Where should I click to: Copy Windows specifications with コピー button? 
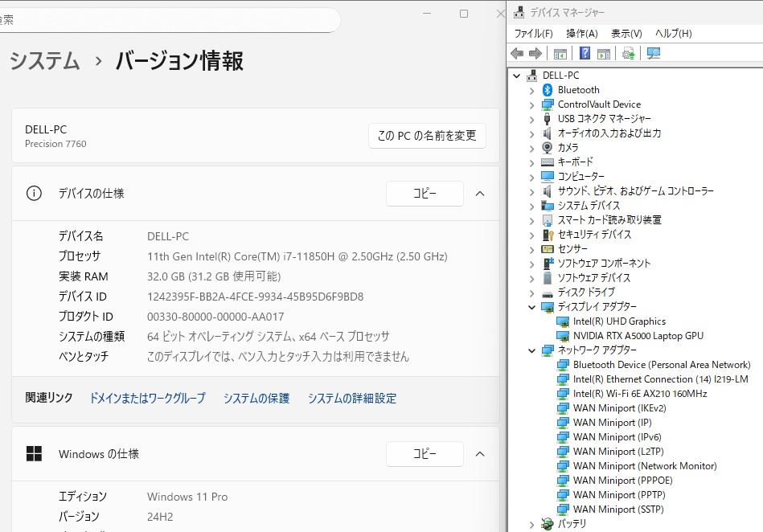(x=425, y=454)
